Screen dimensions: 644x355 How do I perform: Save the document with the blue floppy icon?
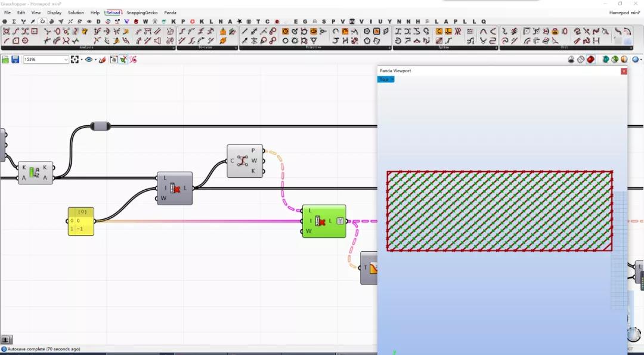15,60
